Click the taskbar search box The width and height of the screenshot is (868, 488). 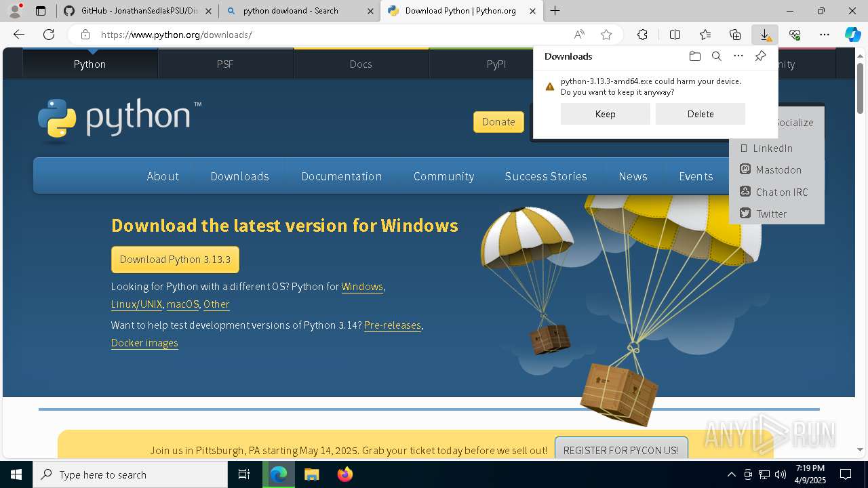130,474
